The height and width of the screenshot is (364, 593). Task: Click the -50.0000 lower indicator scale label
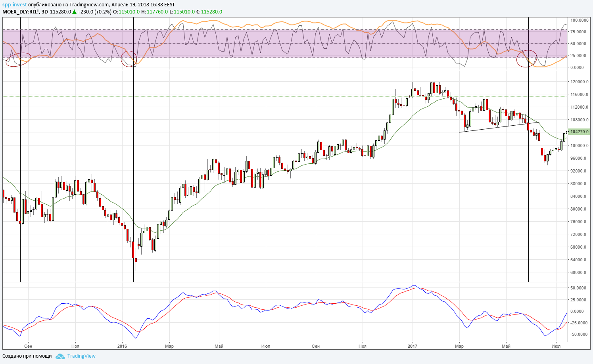pos(579,334)
